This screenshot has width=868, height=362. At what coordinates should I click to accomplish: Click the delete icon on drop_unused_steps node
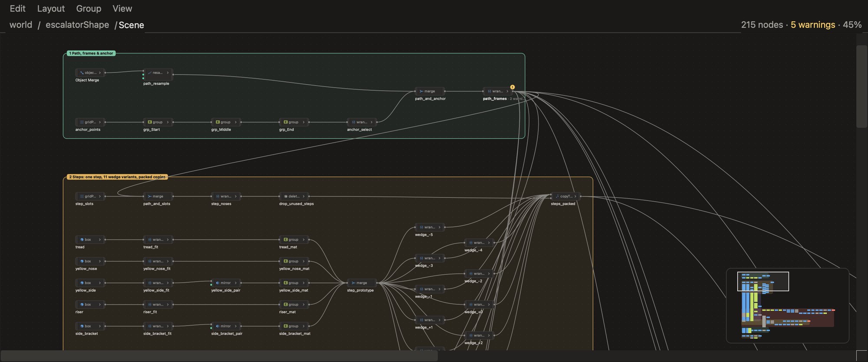[x=286, y=196]
